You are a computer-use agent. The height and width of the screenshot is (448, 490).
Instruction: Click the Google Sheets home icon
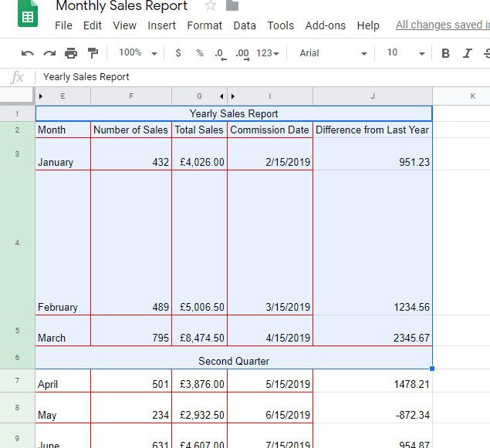[27, 15]
